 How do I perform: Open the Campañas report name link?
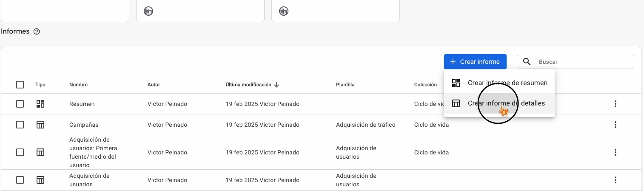pos(84,125)
